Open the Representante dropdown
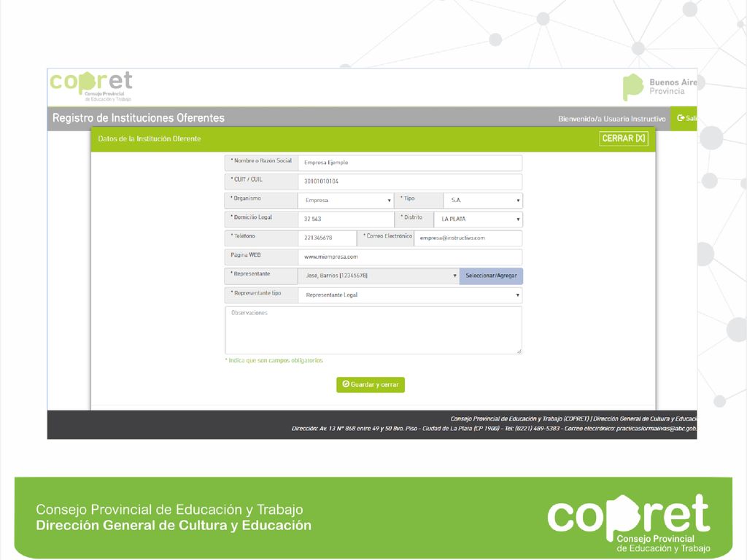This screenshot has height=560, width=747. point(379,276)
